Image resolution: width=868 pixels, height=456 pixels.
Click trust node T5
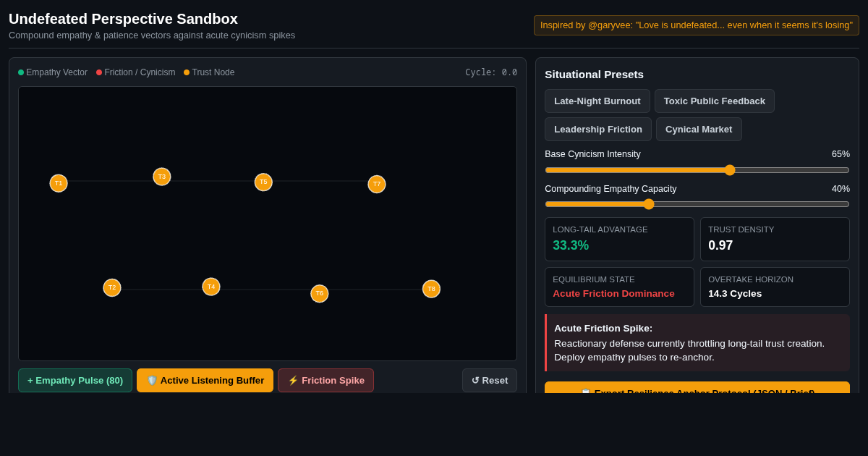pos(263,182)
